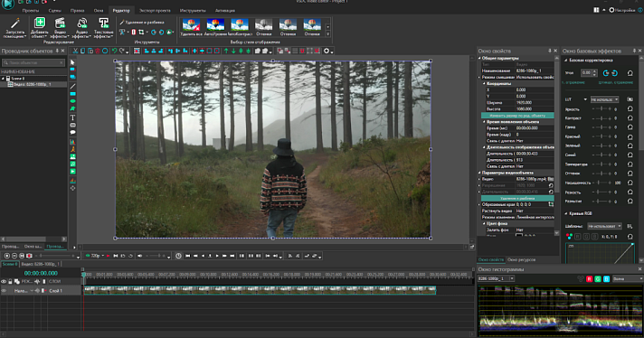Launch the wizard (Запустить помощник) button

point(14,28)
